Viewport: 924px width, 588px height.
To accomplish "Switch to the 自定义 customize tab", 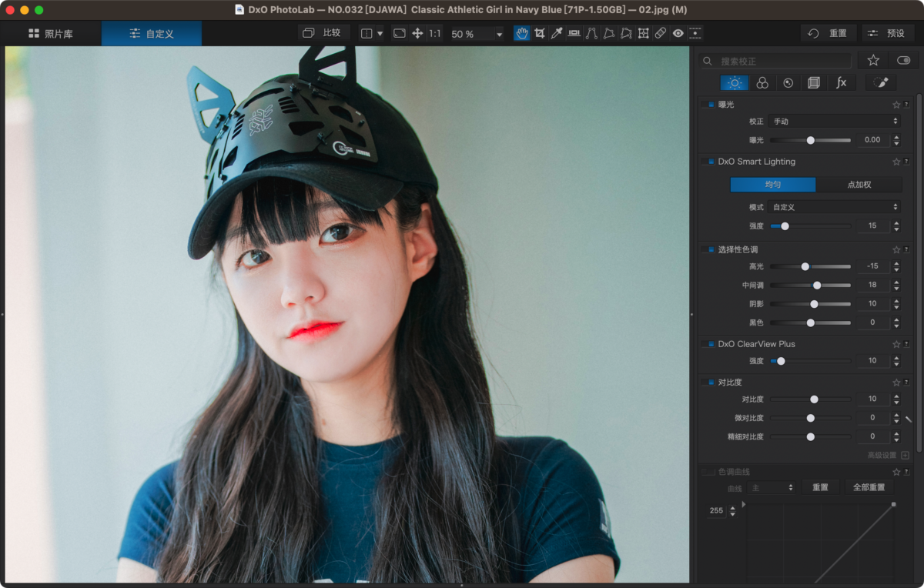I will click(x=152, y=34).
